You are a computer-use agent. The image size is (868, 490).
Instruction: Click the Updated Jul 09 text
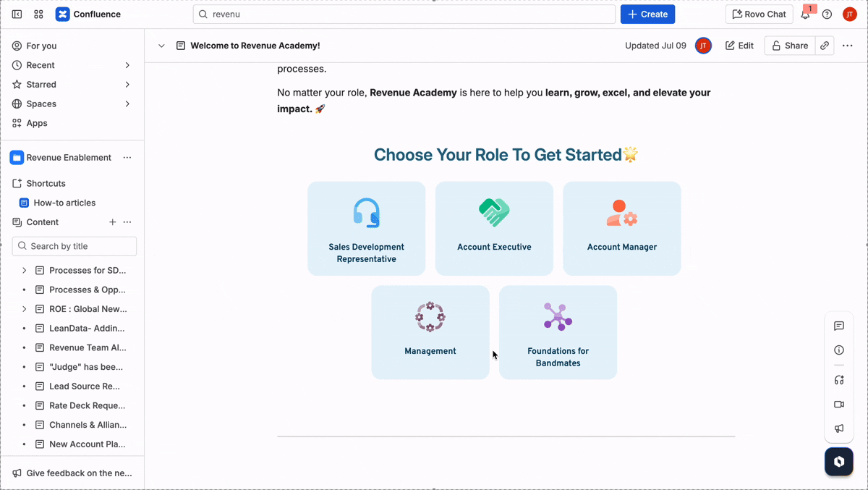point(655,46)
